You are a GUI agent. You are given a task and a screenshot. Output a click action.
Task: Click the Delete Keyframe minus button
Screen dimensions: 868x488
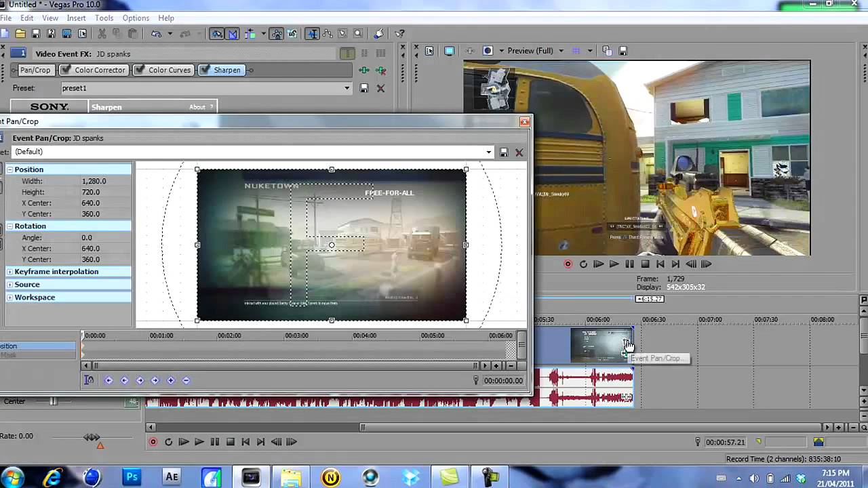[186, 380]
